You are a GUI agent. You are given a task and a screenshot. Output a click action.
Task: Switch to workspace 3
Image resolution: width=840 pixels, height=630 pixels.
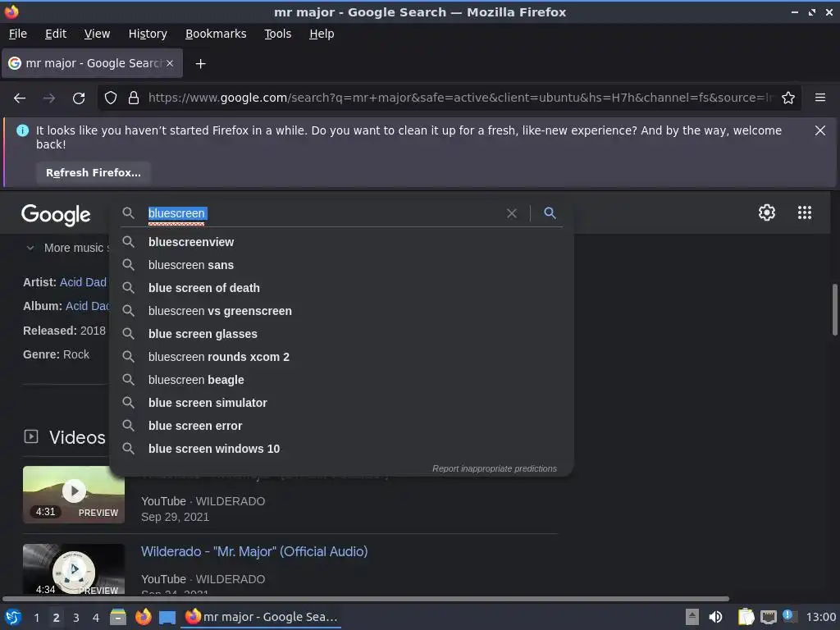click(x=76, y=618)
